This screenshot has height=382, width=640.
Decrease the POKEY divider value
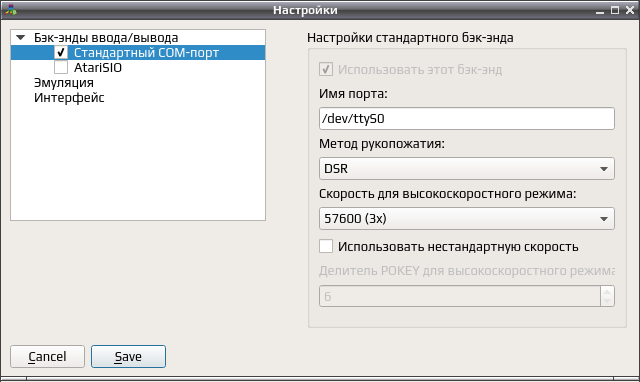pyautogui.click(x=607, y=301)
